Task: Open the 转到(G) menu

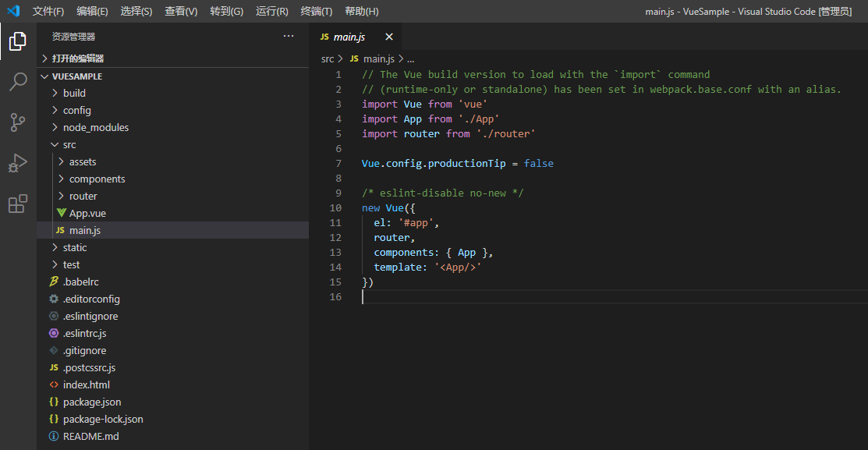Action: 226,11
